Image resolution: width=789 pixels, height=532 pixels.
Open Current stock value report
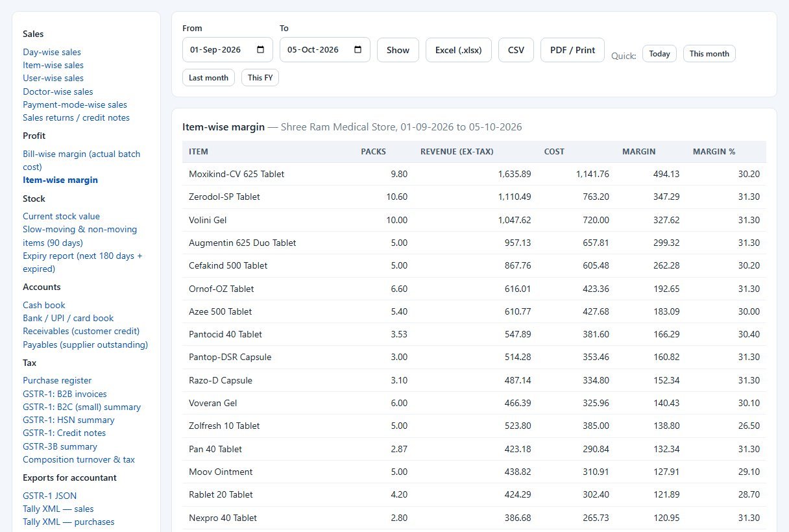tap(61, 216)
